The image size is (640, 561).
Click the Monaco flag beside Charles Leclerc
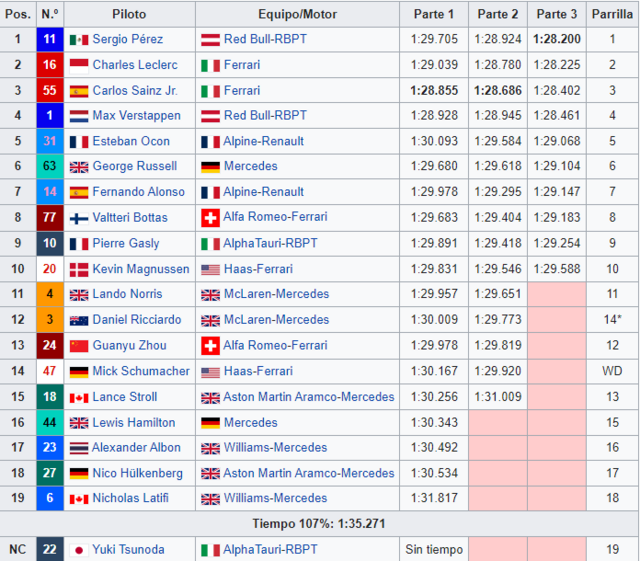point(79,65)
